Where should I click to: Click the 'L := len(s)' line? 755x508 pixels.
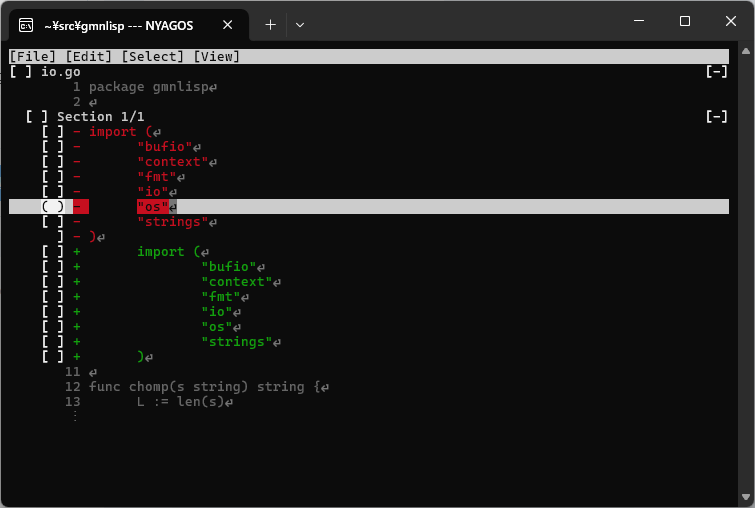coord(185,402)
